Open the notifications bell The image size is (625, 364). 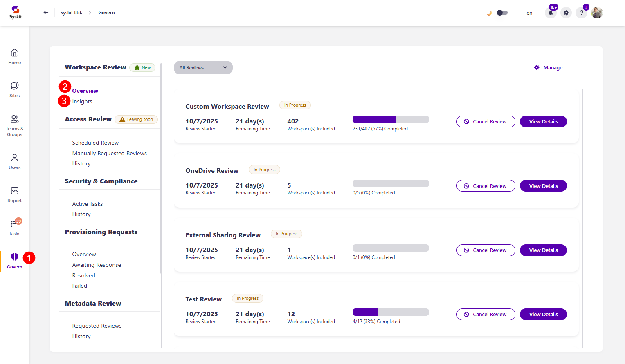point(551,12)
